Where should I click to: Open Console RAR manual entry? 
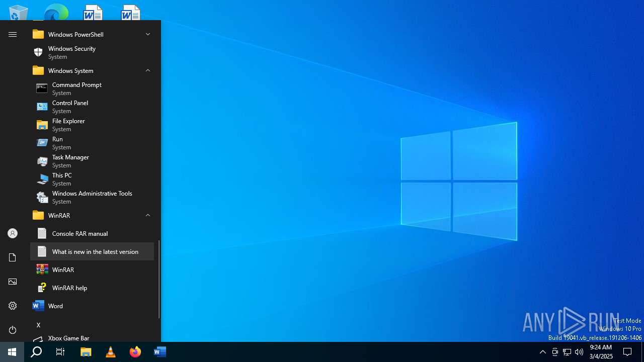click(92, 233)
